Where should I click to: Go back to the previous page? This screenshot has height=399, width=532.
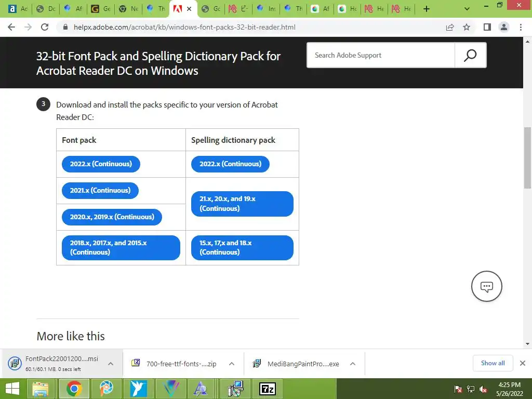[11, 27]
